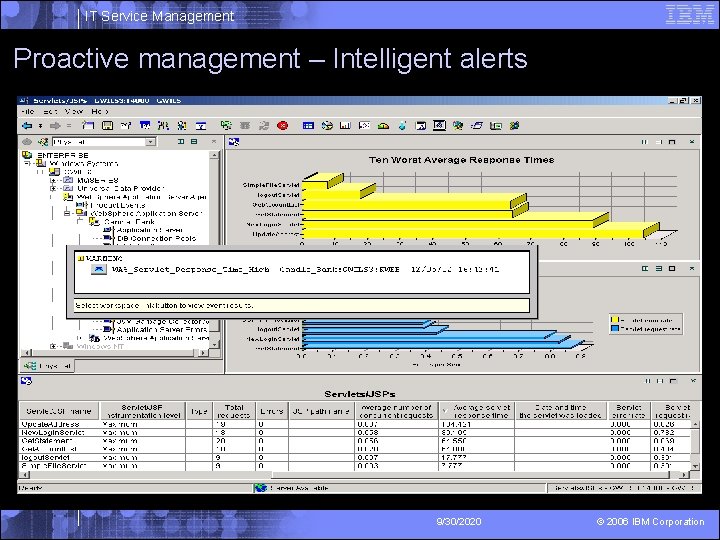Select Product Events tree item

[x=118, y=205]
